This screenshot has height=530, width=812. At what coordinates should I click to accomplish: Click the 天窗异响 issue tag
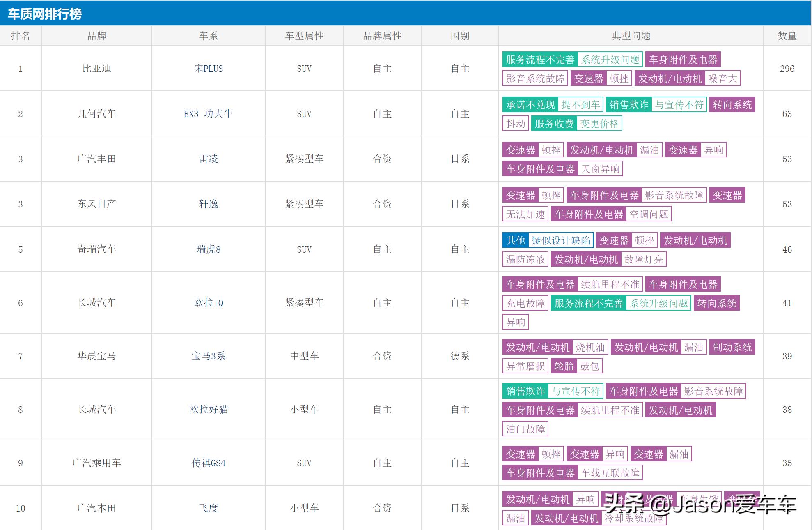(600, 169)
